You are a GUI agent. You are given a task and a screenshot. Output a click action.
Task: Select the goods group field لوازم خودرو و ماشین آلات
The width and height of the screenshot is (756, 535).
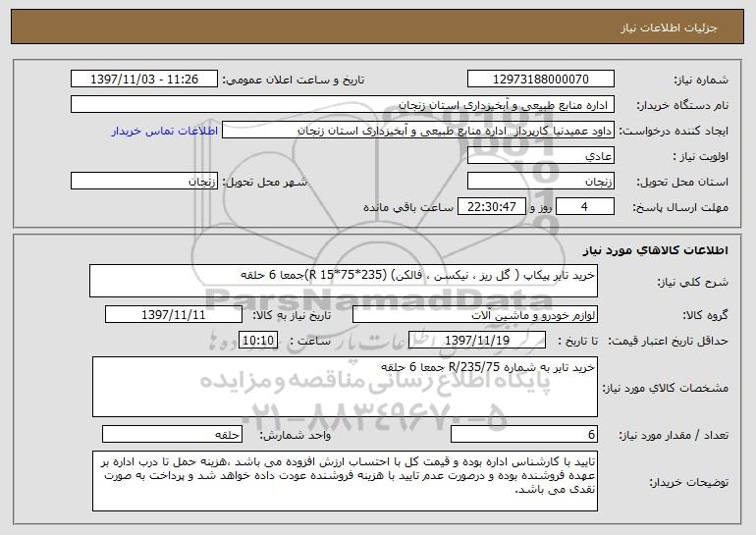[x=475, y=314]
